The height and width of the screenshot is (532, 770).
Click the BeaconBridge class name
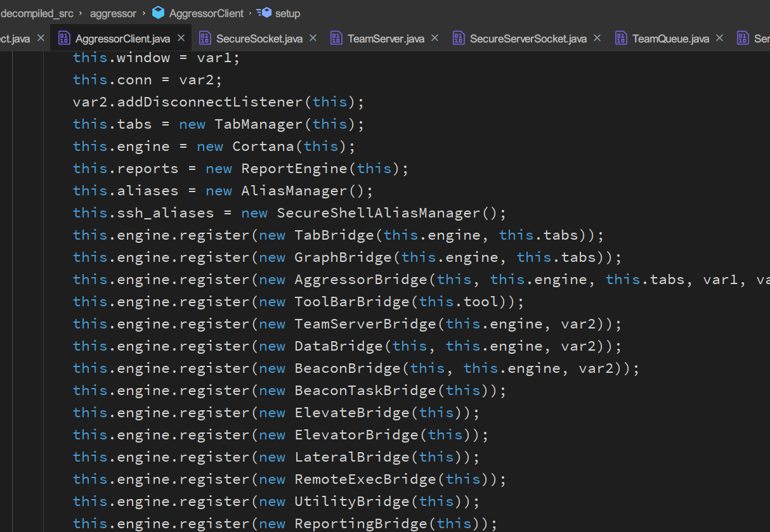point(348,368)
